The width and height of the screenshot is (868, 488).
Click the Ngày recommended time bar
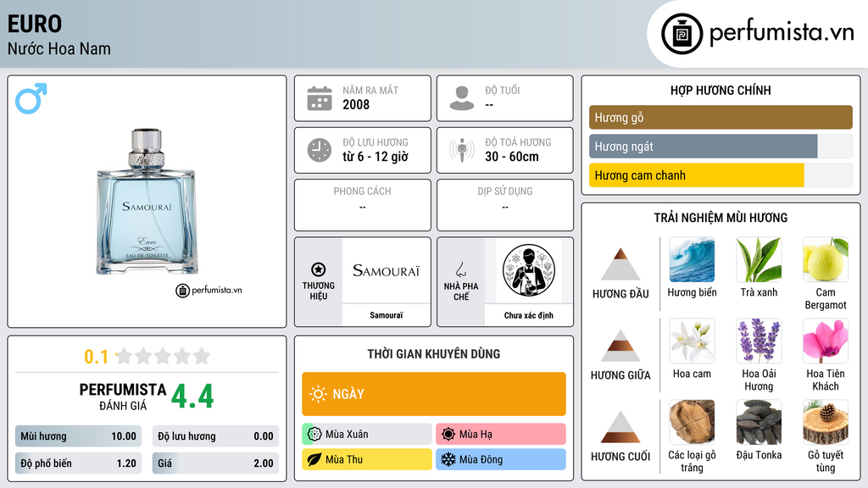click(x=434, y=394)
